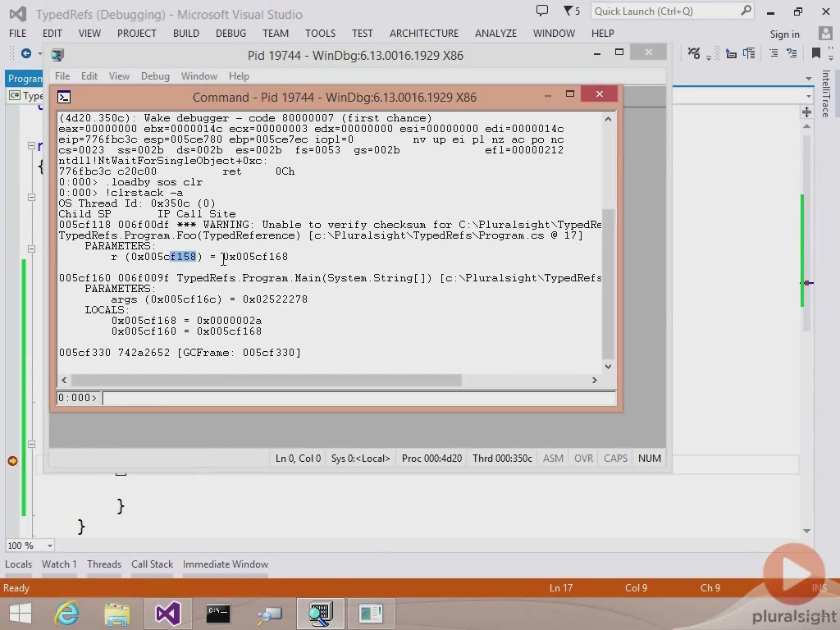Open the DEBUG menu in Visual Studio
Screen dimensions: 840x630
click(x=231, y=33)
